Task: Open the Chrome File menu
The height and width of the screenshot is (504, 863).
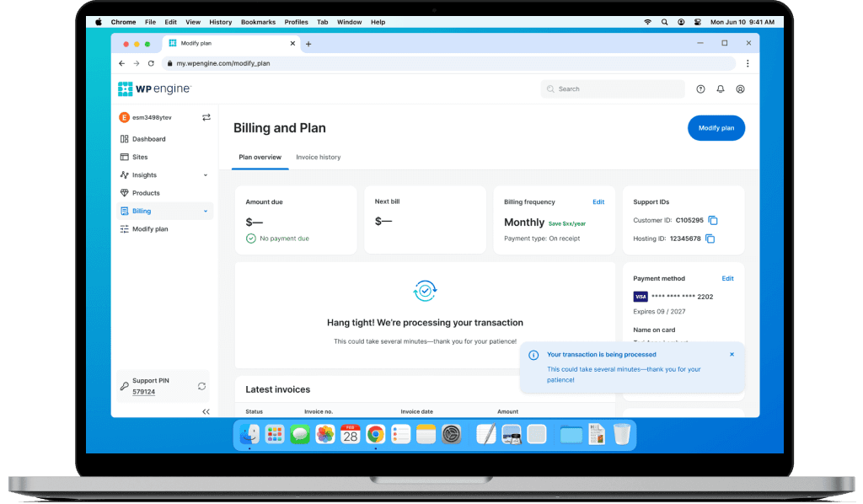Action: 150,22
